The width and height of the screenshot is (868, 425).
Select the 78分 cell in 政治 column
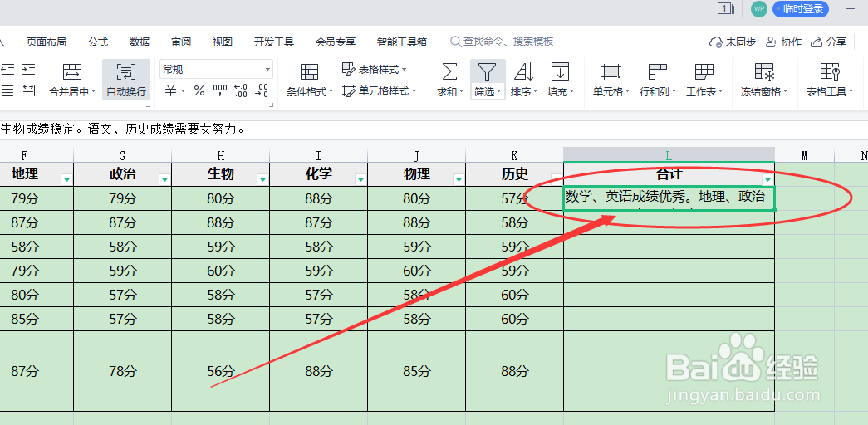tap(122, 371)
